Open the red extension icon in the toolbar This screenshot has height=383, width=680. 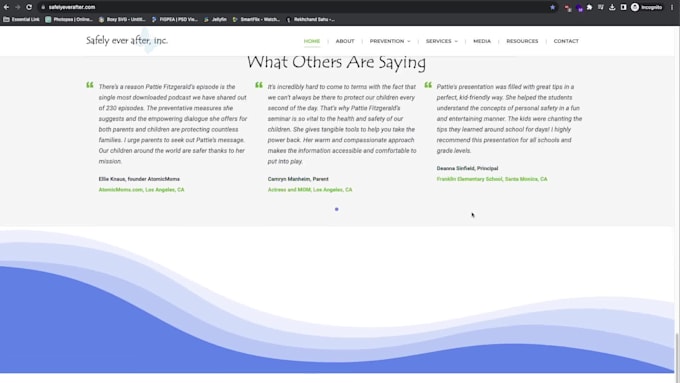point(568,8)
